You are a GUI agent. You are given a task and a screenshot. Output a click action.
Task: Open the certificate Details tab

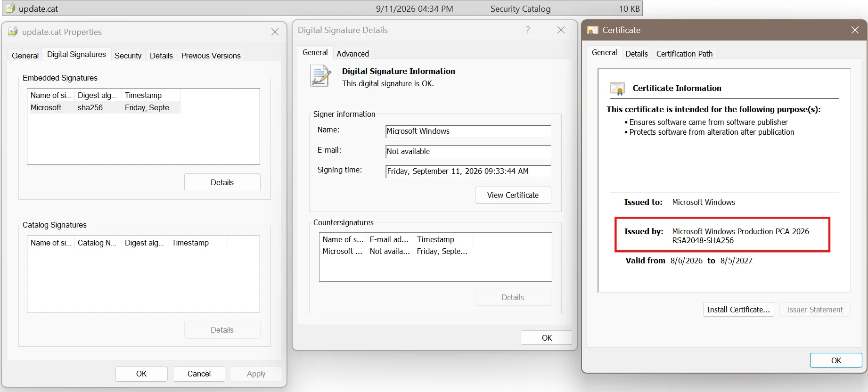coord(636,54)
